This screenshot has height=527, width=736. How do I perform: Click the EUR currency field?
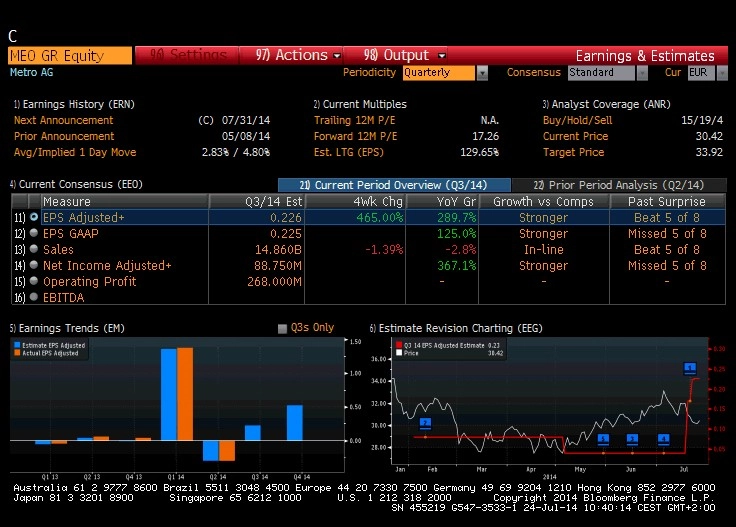701,73
